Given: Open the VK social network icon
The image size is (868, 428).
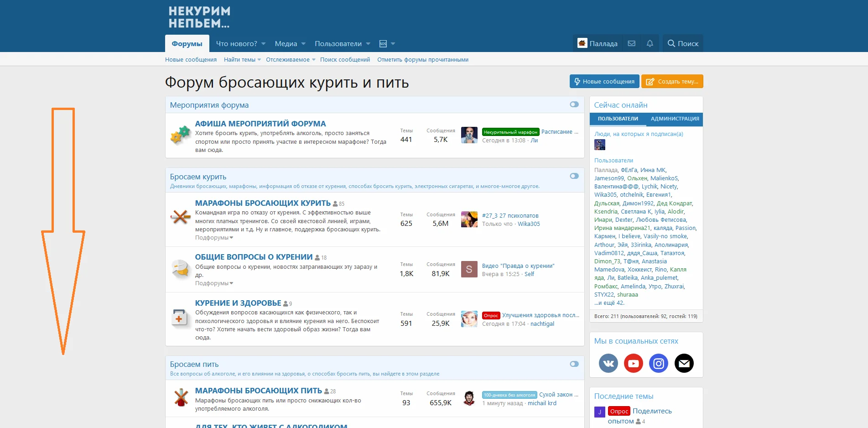Looking at the screenshot, I should (608, 363).
